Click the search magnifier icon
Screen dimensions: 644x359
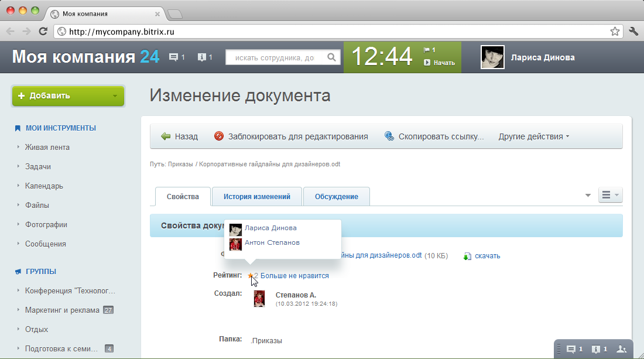[331, 57]
